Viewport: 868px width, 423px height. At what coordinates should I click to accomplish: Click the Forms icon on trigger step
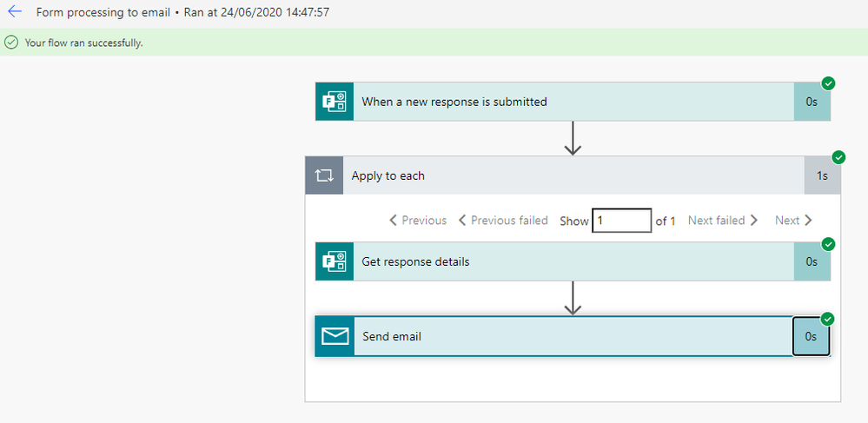335,102
